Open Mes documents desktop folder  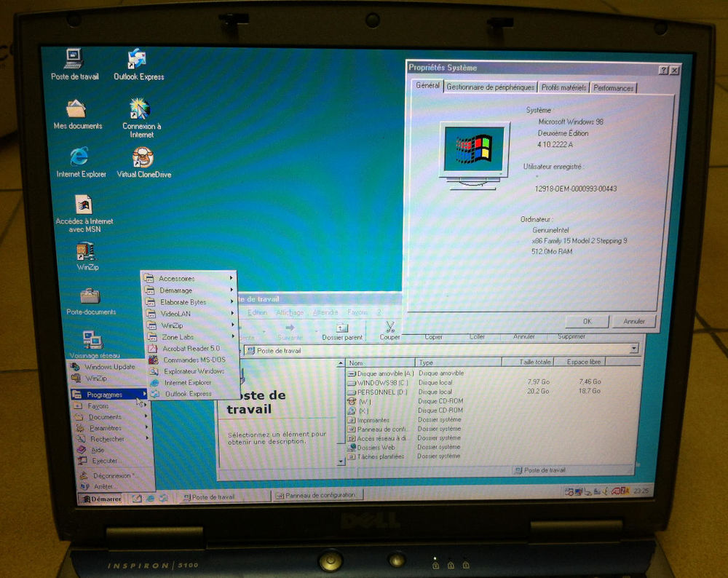coord(77,115)
